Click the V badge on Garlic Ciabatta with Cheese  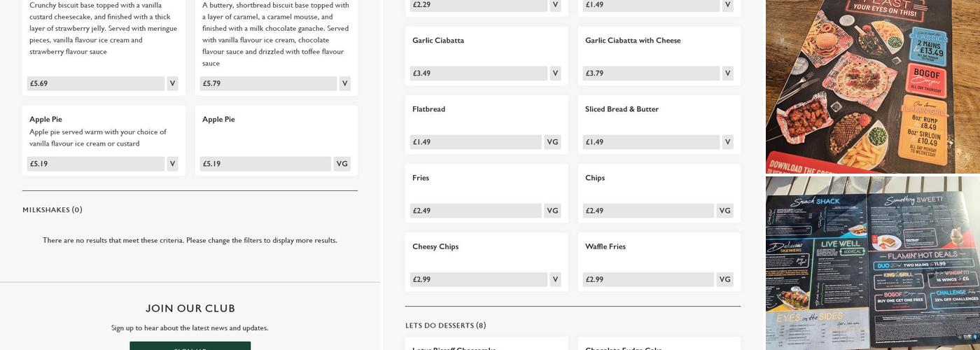point(727,73)
